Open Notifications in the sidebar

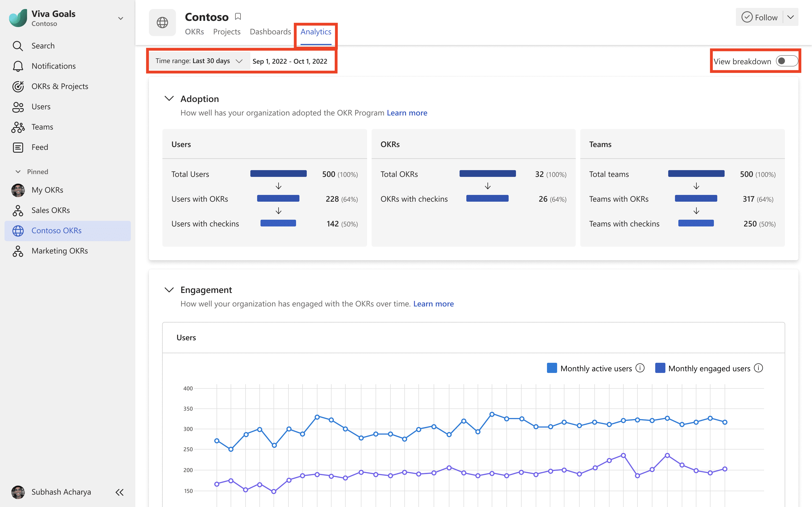(x=53, y=66)
